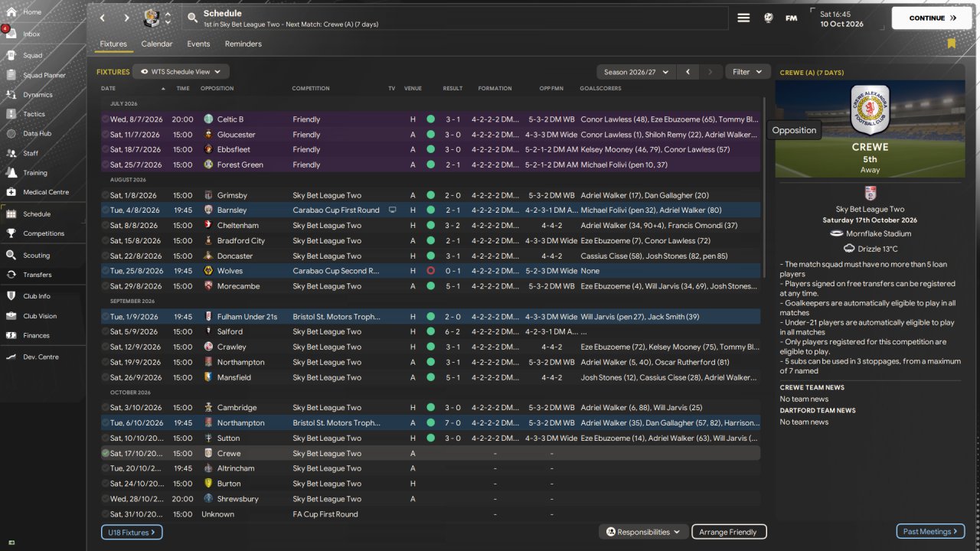Click the Schedule search bar

tap(455, 18)
